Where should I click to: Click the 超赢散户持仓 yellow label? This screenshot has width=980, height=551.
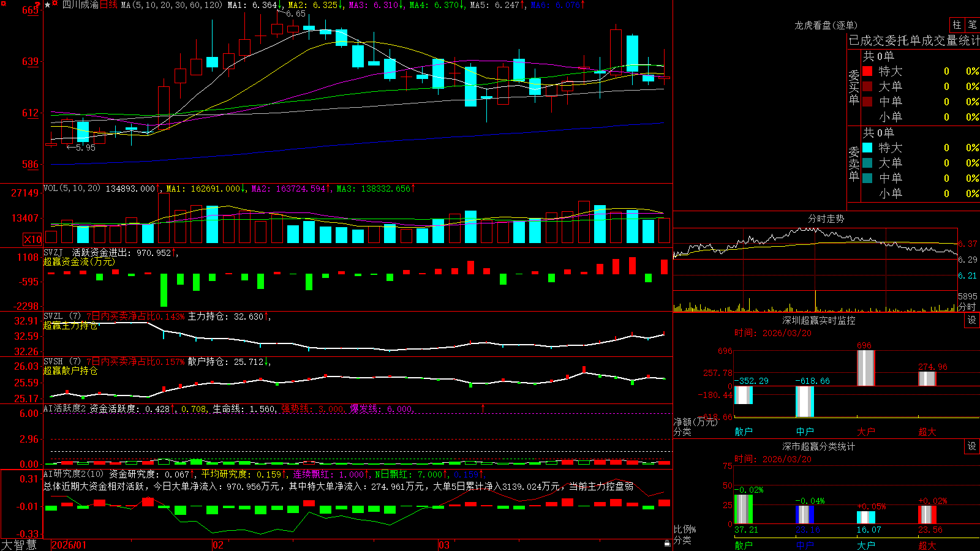(x=70, y=371)
